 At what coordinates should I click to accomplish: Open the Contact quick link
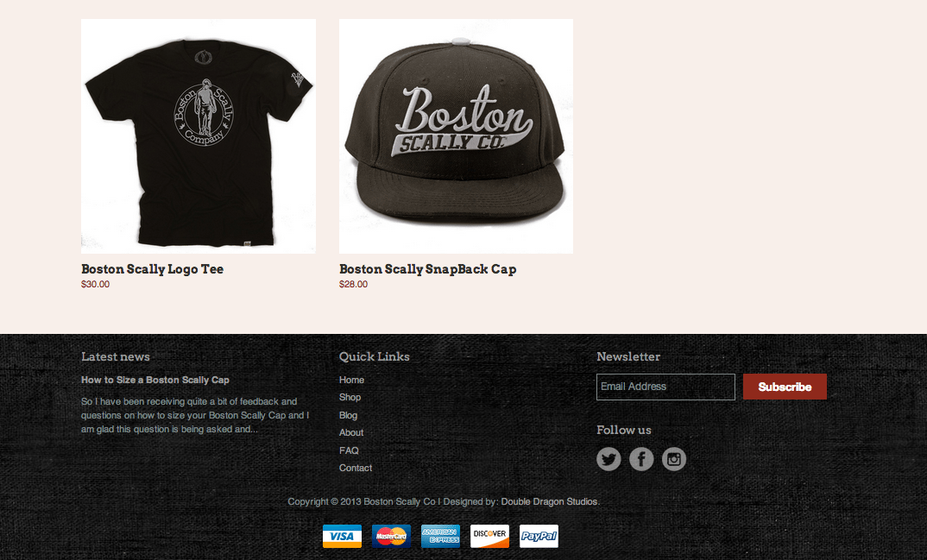click(x=356, y=468)
